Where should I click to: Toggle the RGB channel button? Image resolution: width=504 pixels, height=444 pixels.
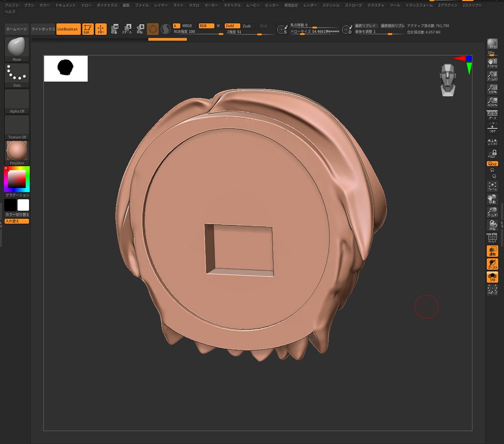pos(206,26)
